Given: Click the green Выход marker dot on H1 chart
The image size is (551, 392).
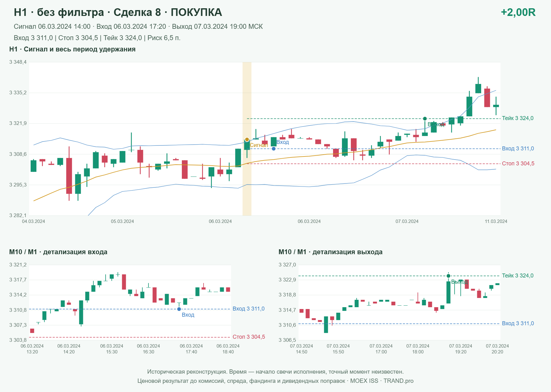Looking at the screenshot, I should [425, 119].
